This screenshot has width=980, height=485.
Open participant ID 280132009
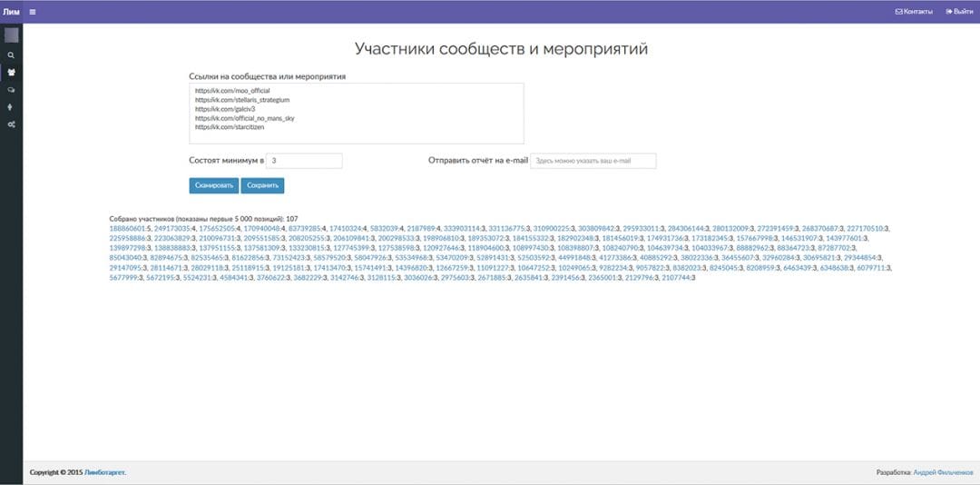point(731,229)
